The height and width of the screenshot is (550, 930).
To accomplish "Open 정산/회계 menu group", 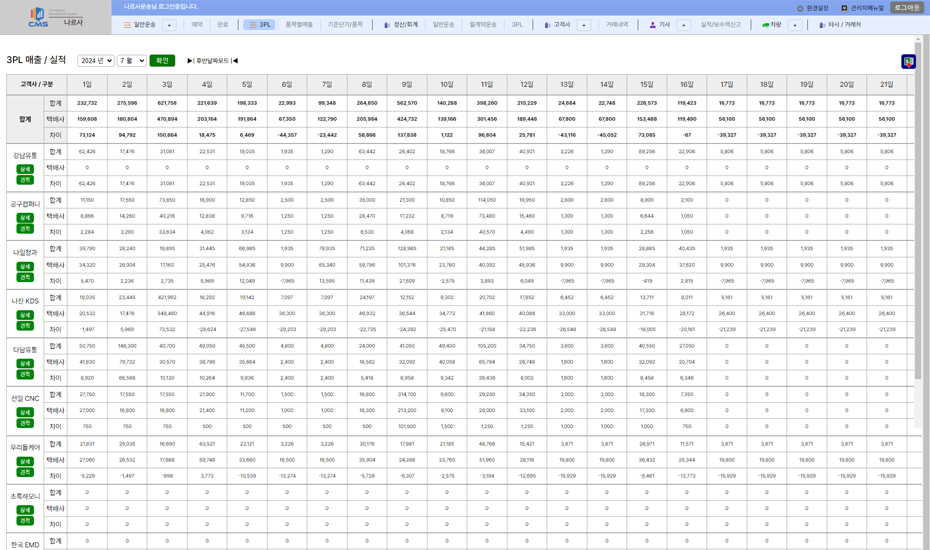I will [x=400, y=25].
